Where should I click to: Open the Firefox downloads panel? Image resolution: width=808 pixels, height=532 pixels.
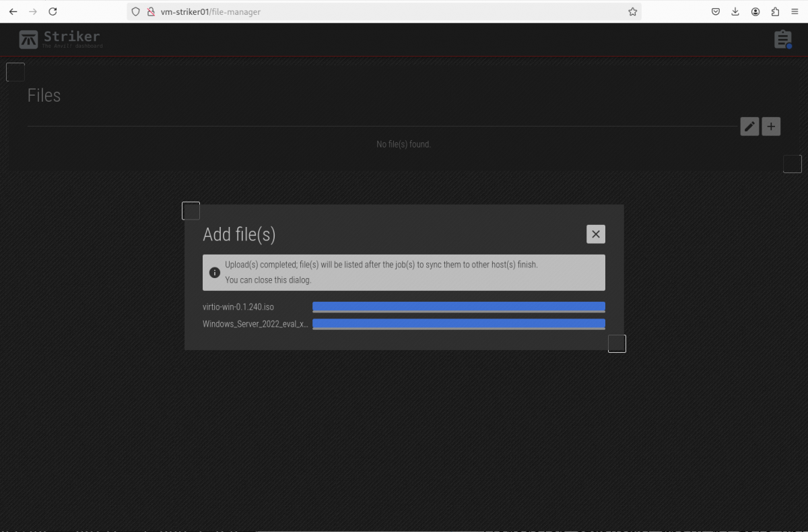coord(735,11)
